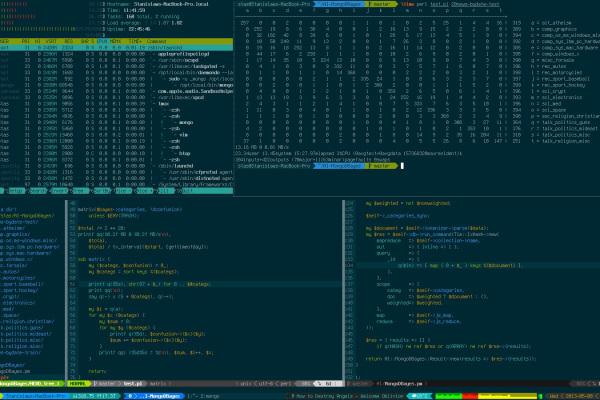Expand the talk.religion.misc/ folder in NERDTree

click(x=23, y=346)
